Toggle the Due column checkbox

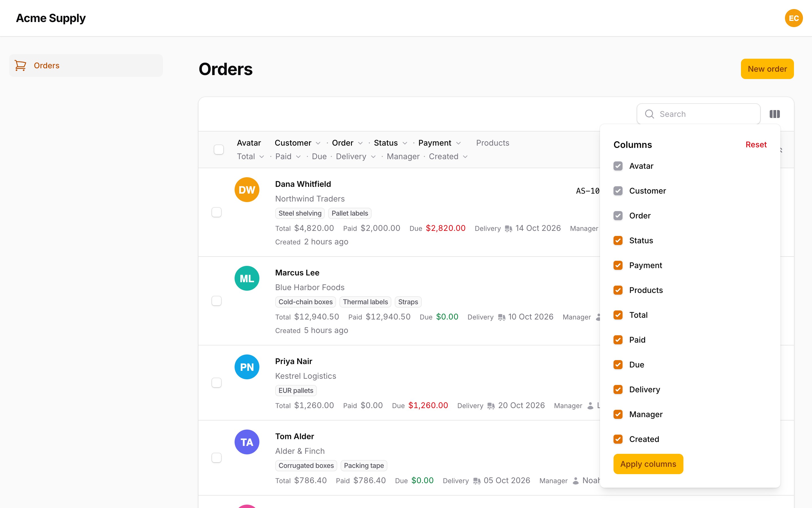[x=618, y=365]
